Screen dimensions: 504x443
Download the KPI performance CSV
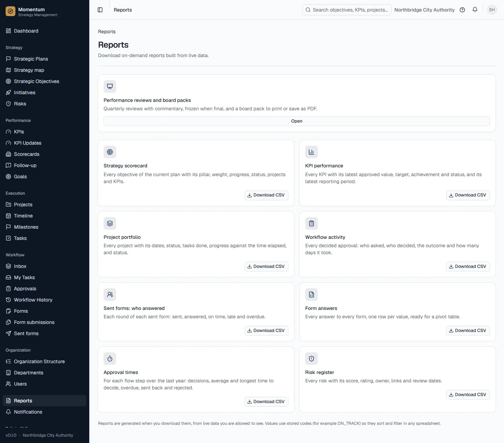468,195
